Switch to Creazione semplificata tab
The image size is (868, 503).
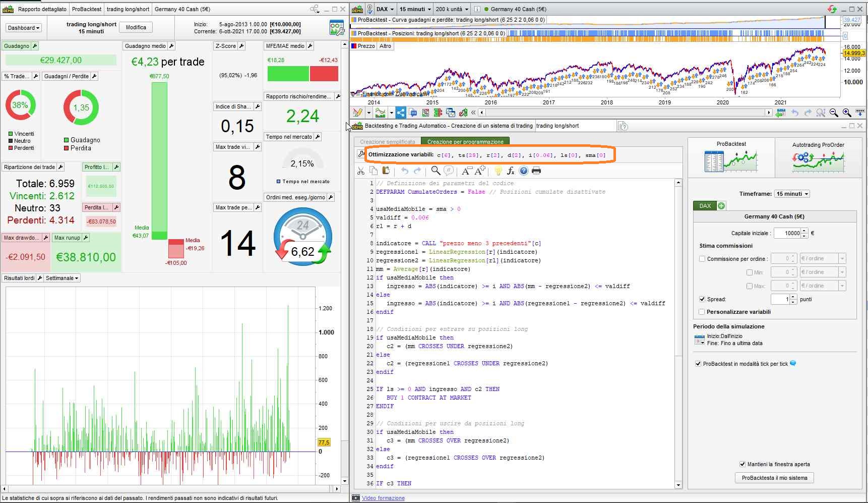(387, 142)
